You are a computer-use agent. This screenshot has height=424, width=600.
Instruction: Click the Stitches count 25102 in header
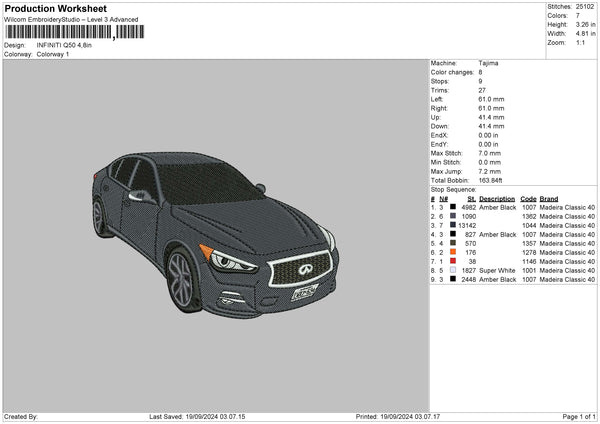585,6
